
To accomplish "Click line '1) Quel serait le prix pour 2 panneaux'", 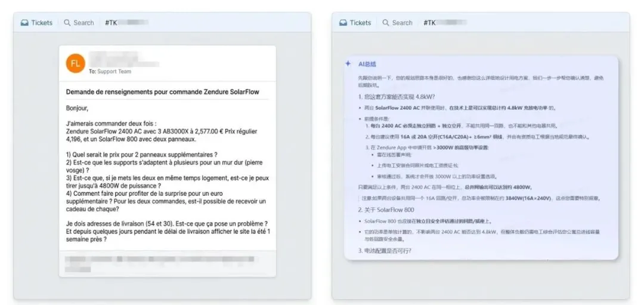I will coord(142,155).
